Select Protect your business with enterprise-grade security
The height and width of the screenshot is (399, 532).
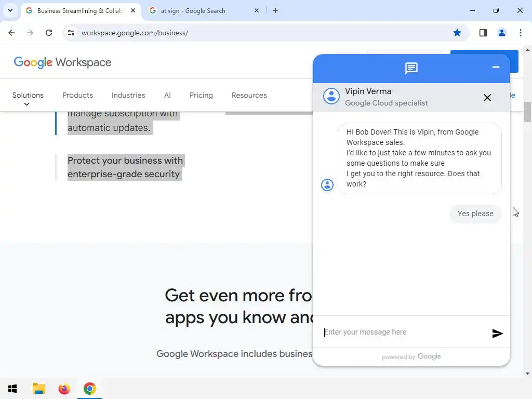(125, 167)
